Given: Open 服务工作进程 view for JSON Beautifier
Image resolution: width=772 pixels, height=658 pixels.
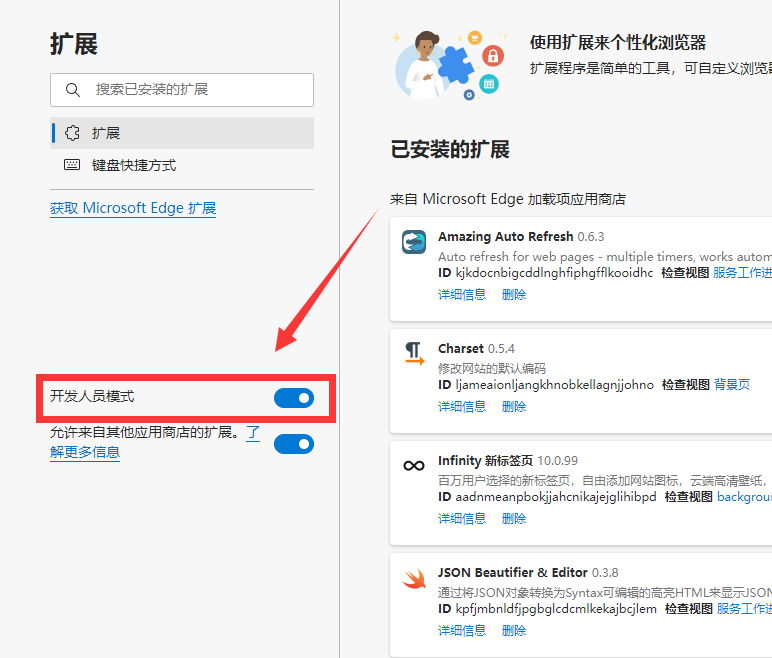Looking at the screenshot, I should pyautogui.click(x=744, y=609).
